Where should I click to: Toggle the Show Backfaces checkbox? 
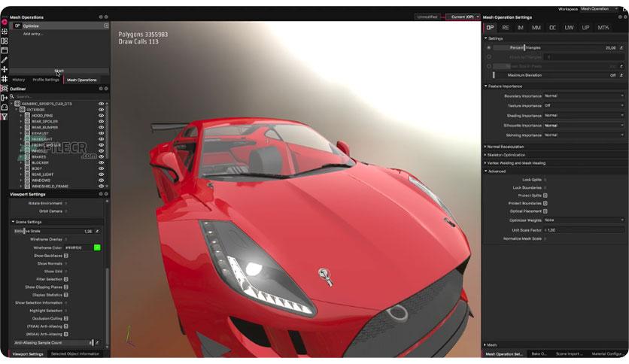pyautogui.click(x=65, y=256)
